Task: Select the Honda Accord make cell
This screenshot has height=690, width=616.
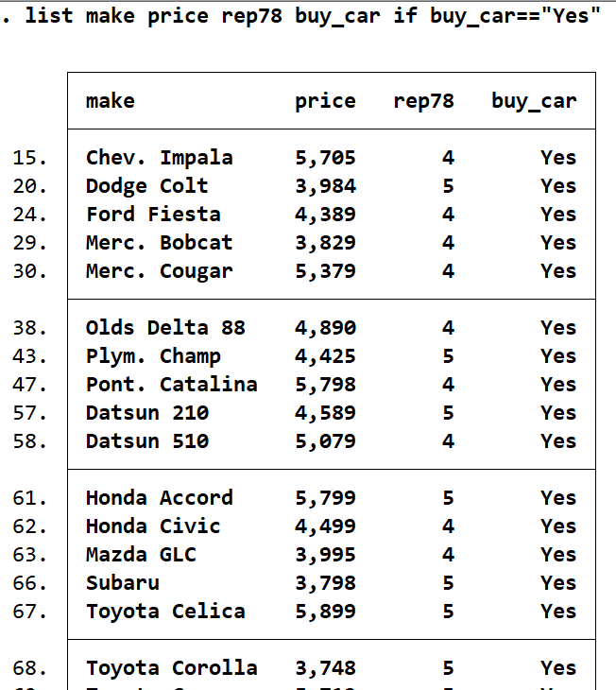Action: click(x=159, y=498)
